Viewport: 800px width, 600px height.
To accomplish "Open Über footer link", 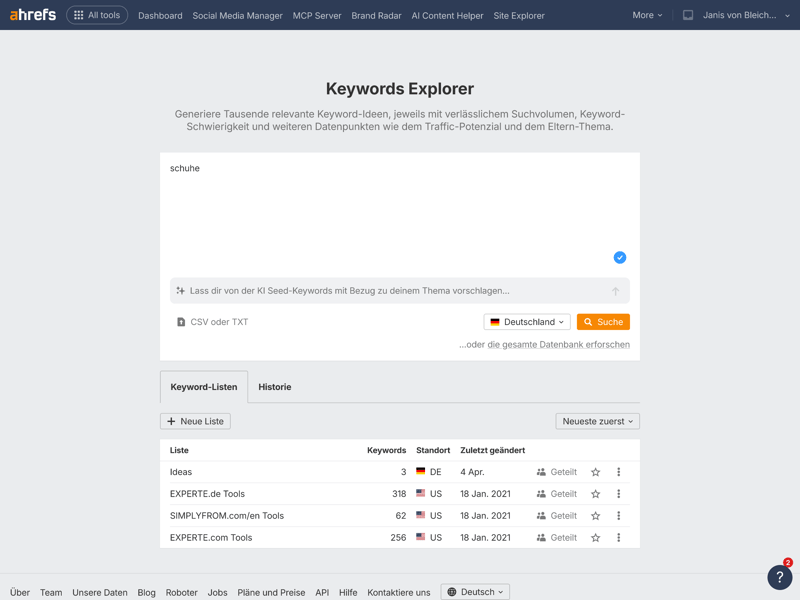I will (20, 592).
